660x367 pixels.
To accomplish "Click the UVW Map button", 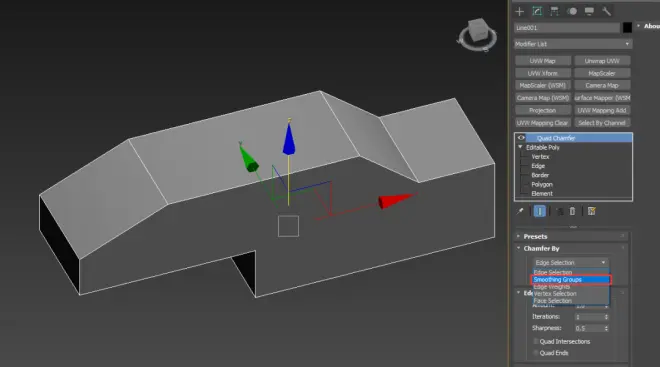I will click(x=543, y=61).
